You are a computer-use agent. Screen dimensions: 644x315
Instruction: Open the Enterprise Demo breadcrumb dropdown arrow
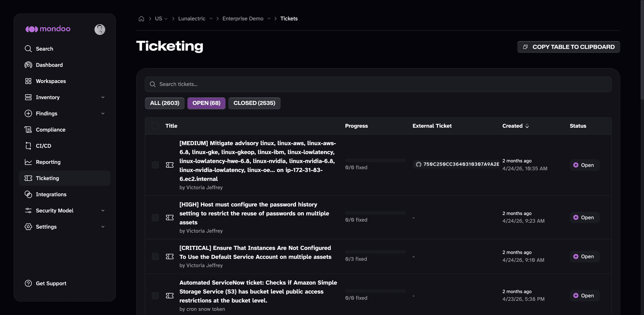pos(269,19)
